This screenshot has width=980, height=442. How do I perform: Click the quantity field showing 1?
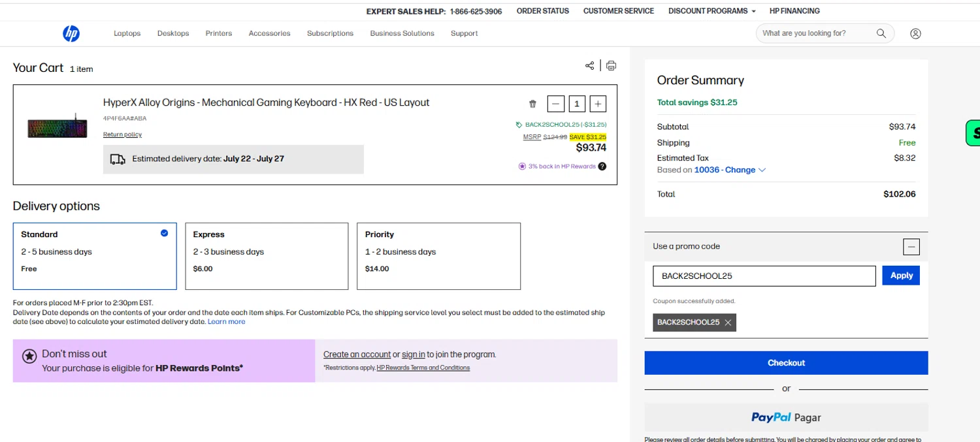tap(576, 104)
